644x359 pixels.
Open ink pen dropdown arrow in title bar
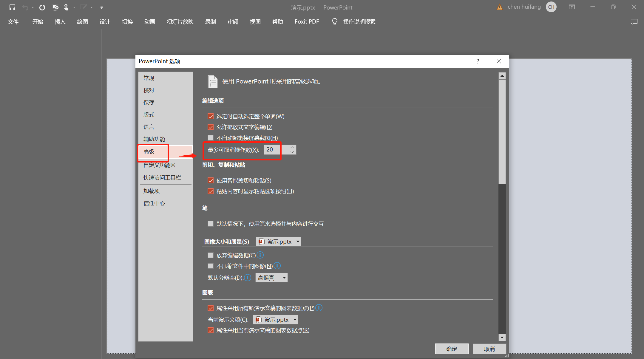click(92, 7)
